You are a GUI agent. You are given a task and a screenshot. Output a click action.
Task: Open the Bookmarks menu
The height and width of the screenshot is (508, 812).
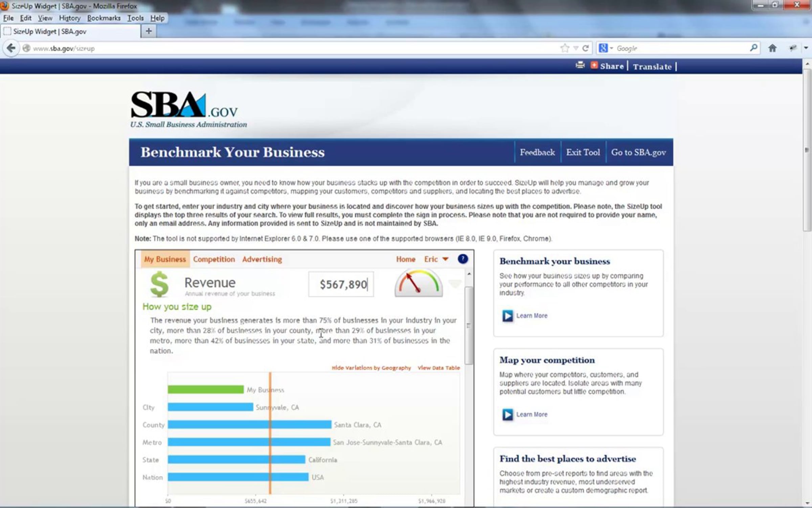click(x=104, y=18)
